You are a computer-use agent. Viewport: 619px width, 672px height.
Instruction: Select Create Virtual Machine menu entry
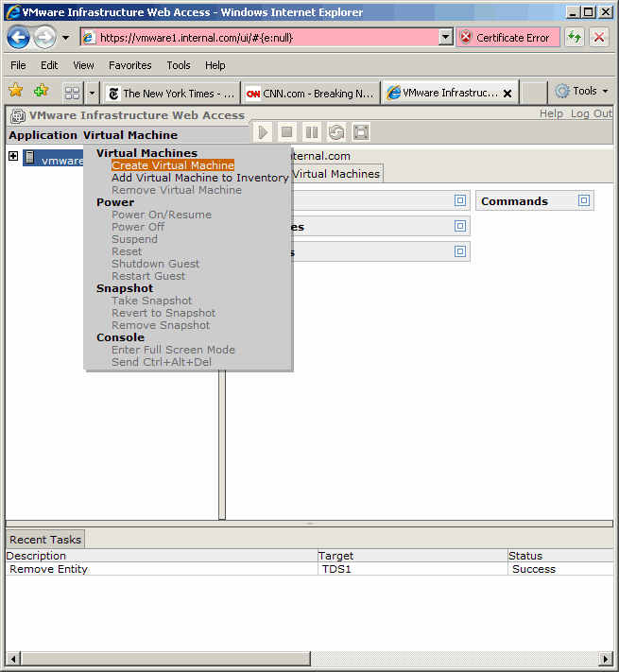[172, 165]
